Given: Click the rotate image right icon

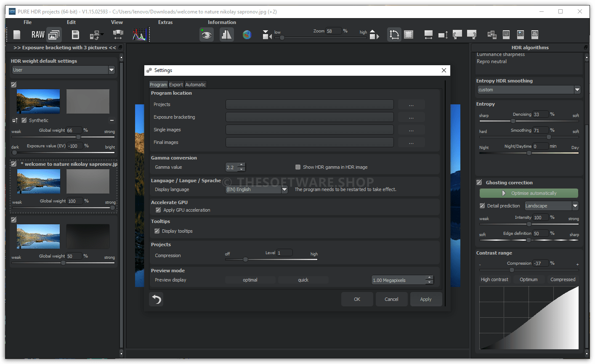Looking at the screenshot, I should (472, 35).
